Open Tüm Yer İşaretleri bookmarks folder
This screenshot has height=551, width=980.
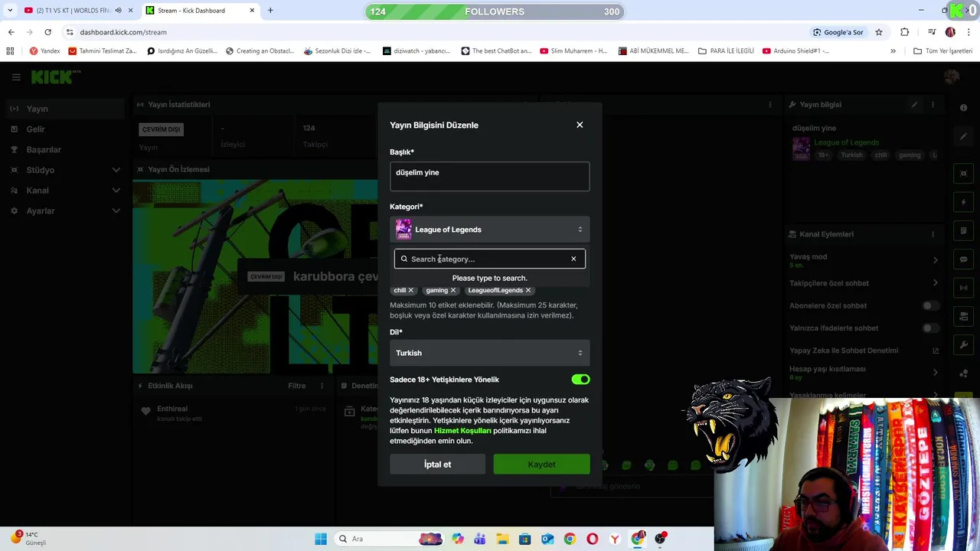[942, 51]
